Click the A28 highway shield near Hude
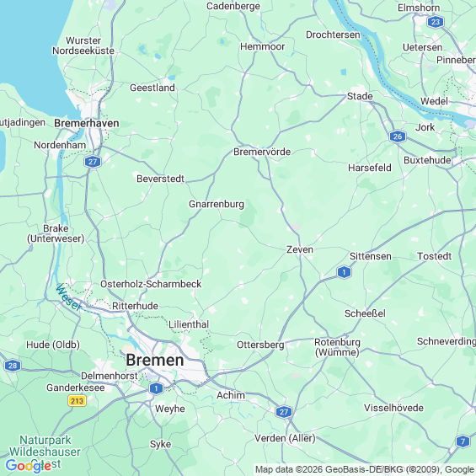476x476 pixels. point(13,366)
